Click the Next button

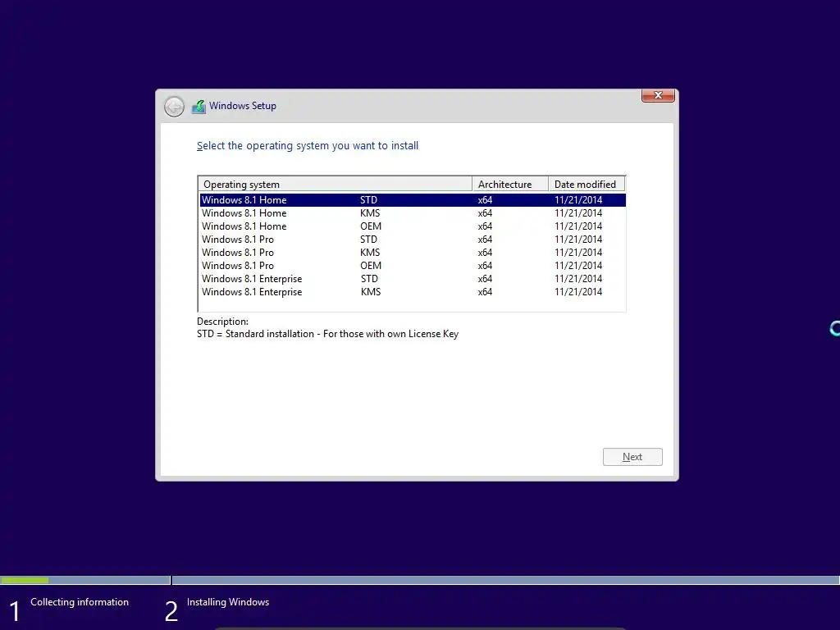632,457
